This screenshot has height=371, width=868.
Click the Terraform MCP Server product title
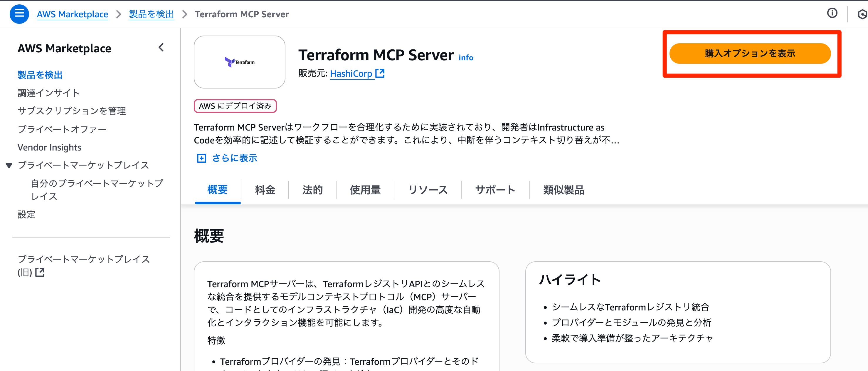376,55
